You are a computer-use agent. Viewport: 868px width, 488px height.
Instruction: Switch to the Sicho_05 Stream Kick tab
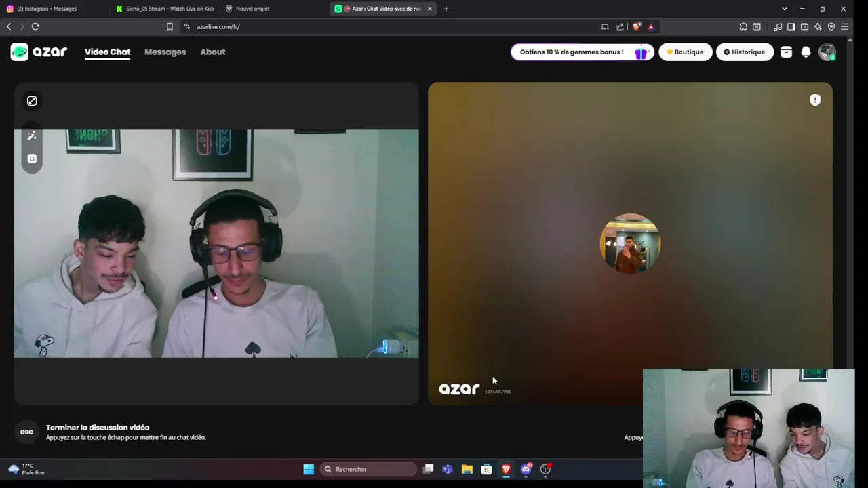tap(165, 9)
